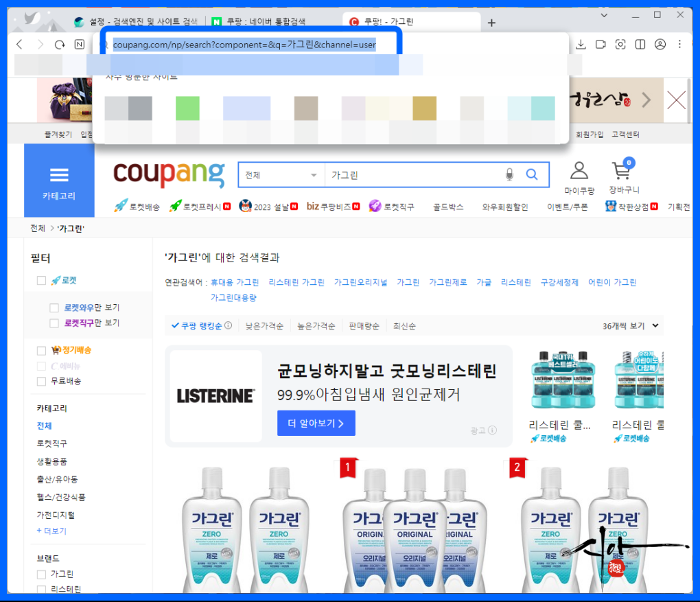Click related search 가그린오리지널
Viewport: 700px width, 602px height.
pyautogui.click(x=361, y=282)
